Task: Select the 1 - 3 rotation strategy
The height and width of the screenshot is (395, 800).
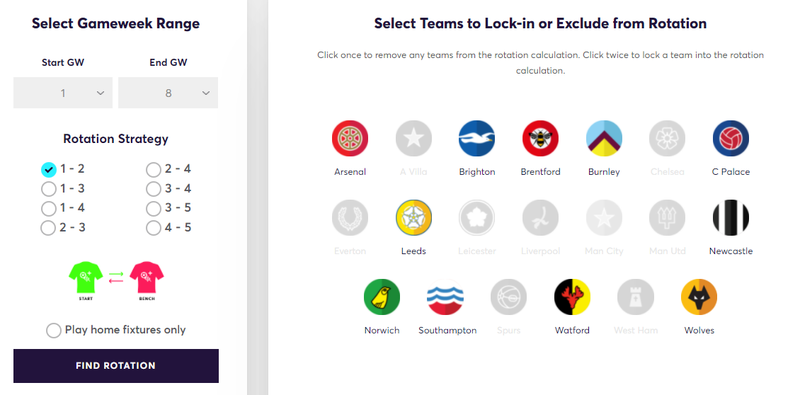Action: point(48,189)
